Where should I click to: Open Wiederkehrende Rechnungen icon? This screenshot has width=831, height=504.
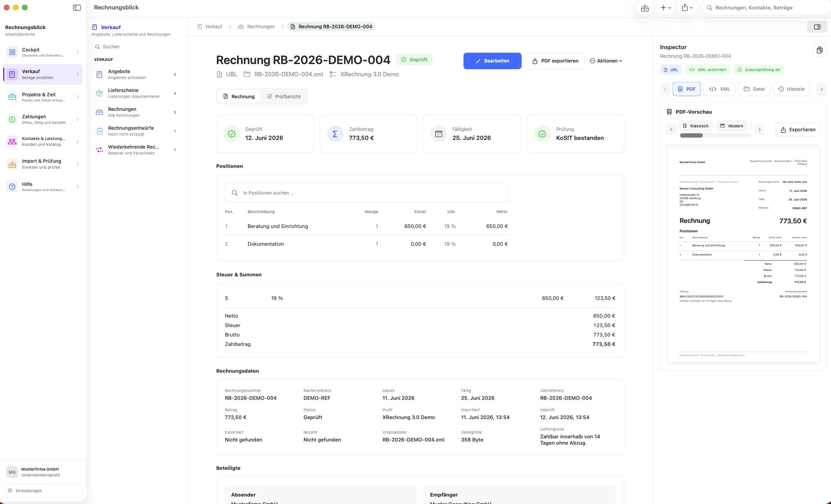point(99,150)
